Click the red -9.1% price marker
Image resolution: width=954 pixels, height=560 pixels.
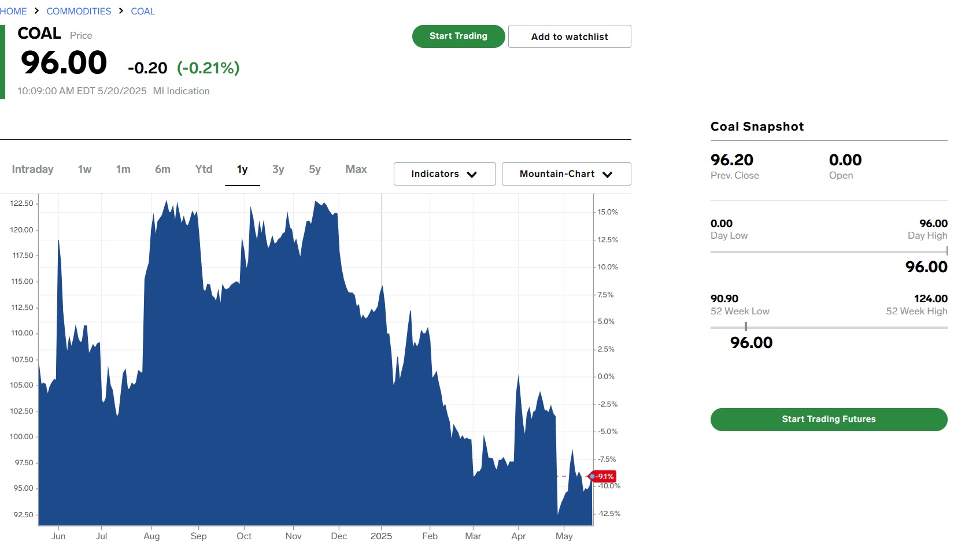coord(602,476)
